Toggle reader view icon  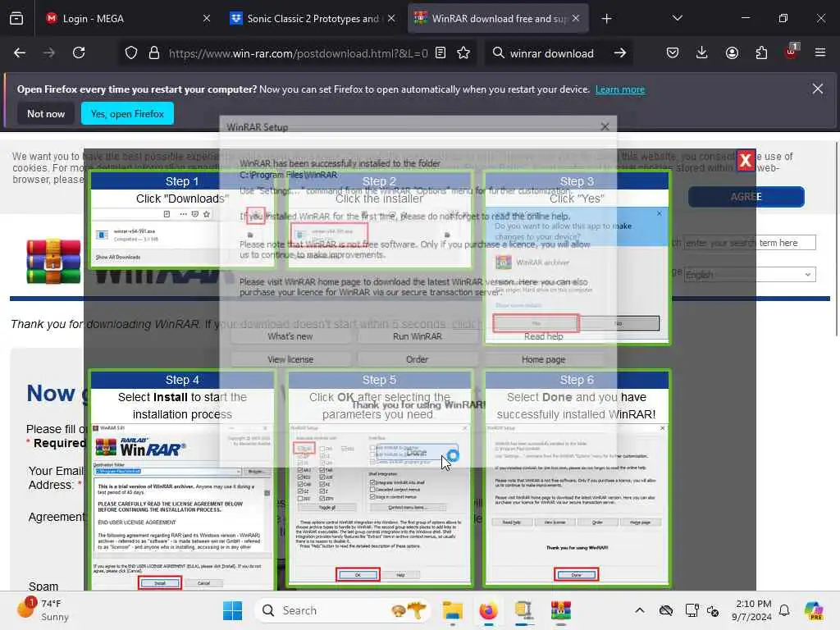(441, 53)
